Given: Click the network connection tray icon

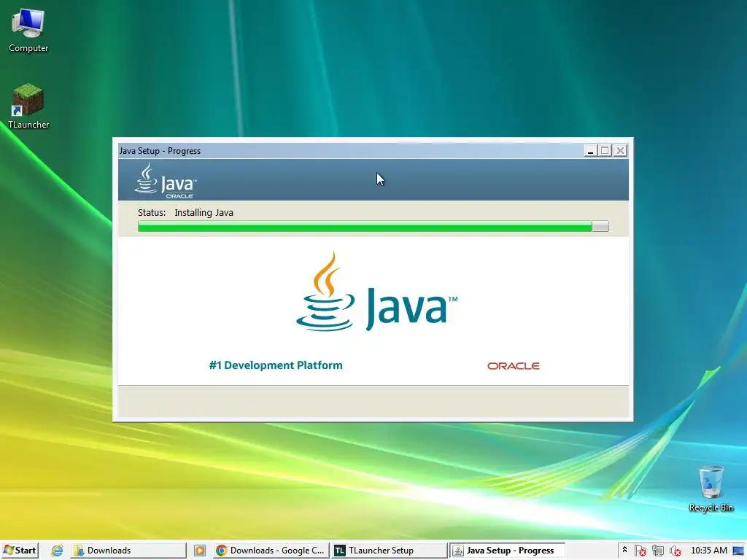Looking at the screenshot, I should [x=658, y=551].
